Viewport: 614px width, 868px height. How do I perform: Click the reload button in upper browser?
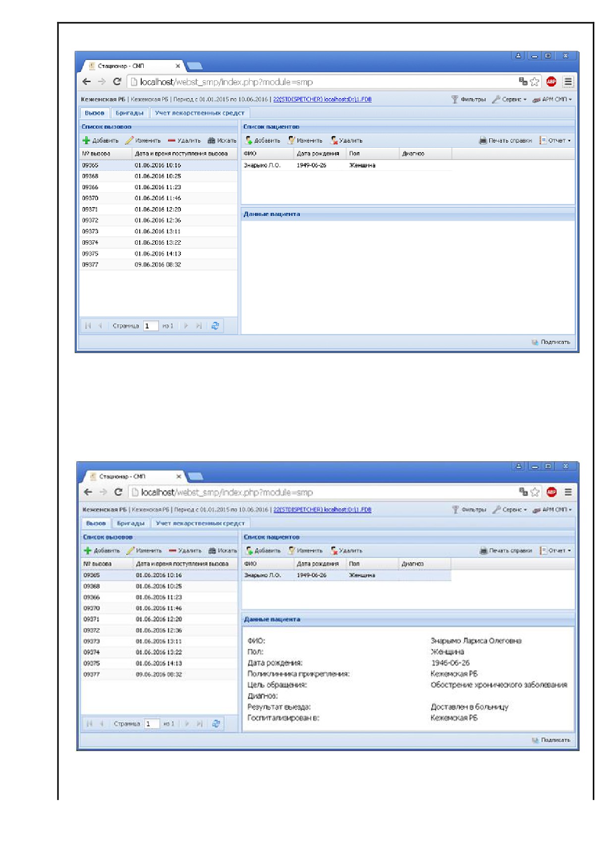tap(117, 82)
